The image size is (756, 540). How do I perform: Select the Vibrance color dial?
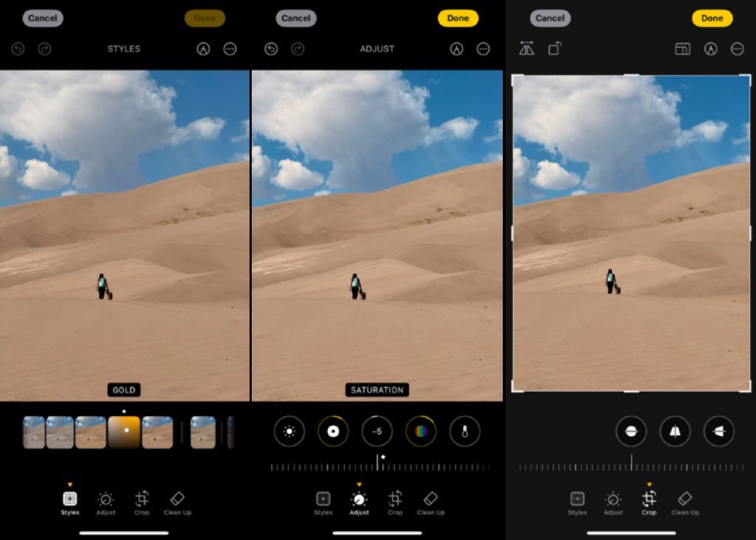click(x=421, y=431)
